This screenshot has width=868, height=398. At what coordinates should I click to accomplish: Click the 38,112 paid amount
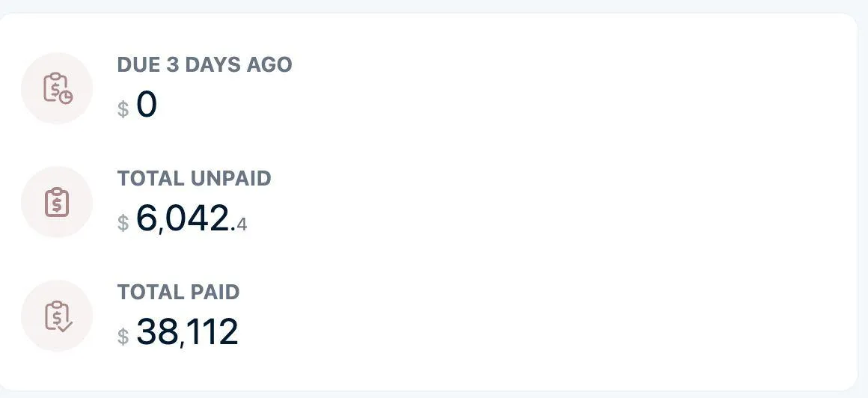coord(187,332)
